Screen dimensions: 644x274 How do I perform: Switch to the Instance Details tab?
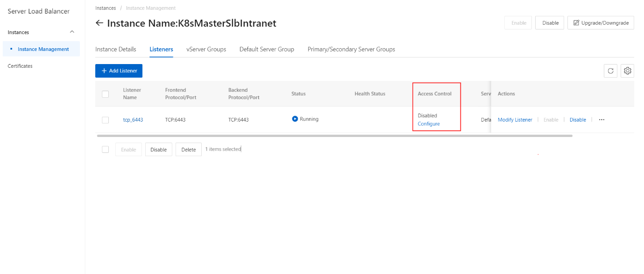point(116,49)
